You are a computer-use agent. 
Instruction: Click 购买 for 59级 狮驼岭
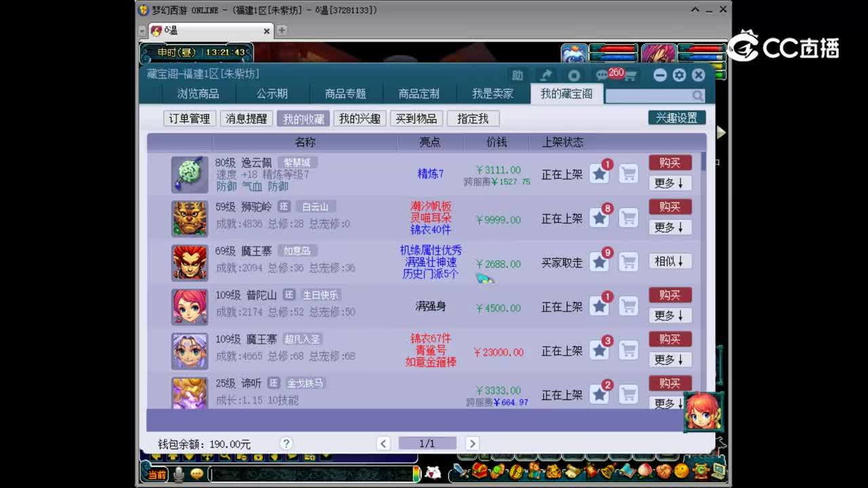point(670,207)
